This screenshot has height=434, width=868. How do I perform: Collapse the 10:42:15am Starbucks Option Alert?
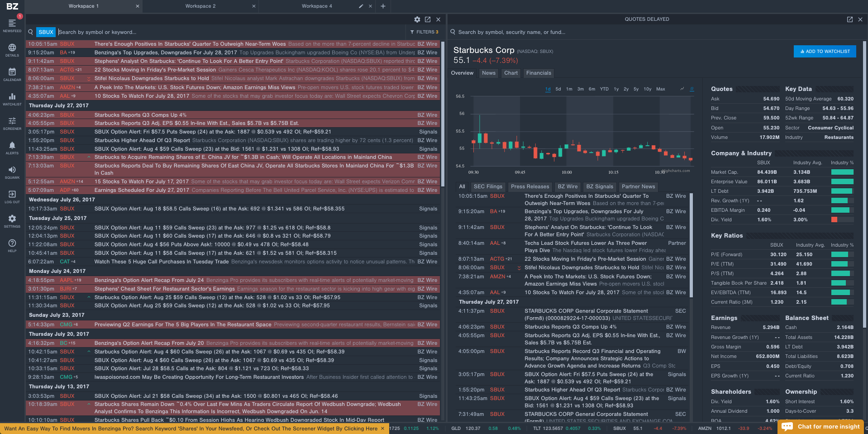click(89, 352)
